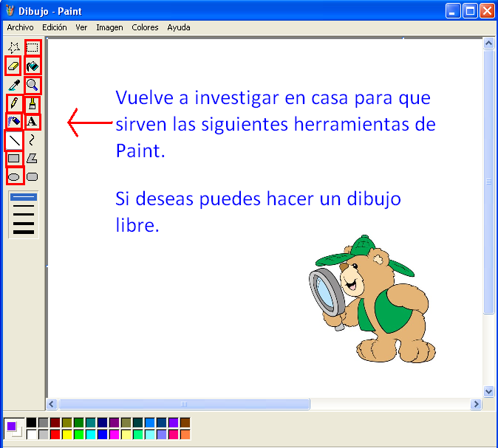
Task: Choose the fourth line width option
Action: (x=24, y=224)
